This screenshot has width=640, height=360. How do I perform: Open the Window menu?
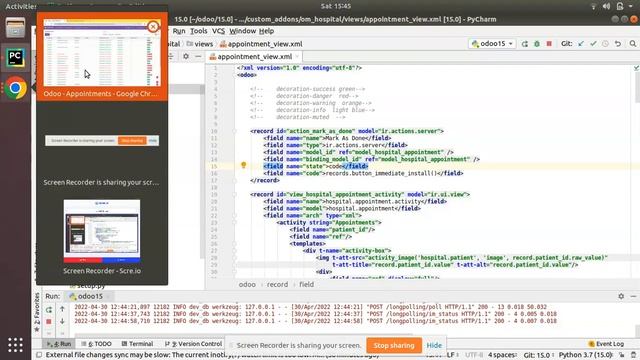242,31
